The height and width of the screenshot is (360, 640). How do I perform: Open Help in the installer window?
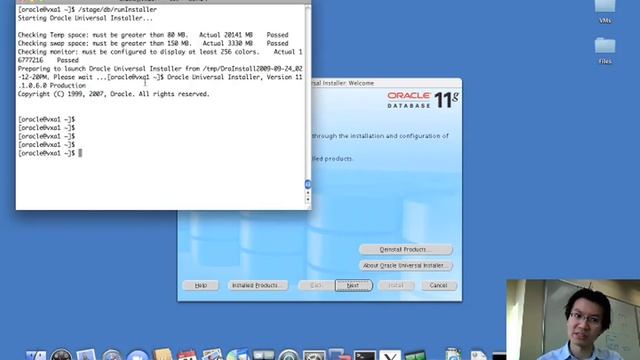200,285
